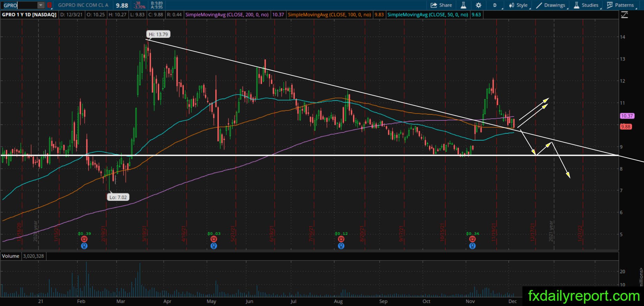Viewport: 644px width, 306px height.
Task: Click the blue lightbulb icon under $0.12
Action: click(x=341, y=246)
